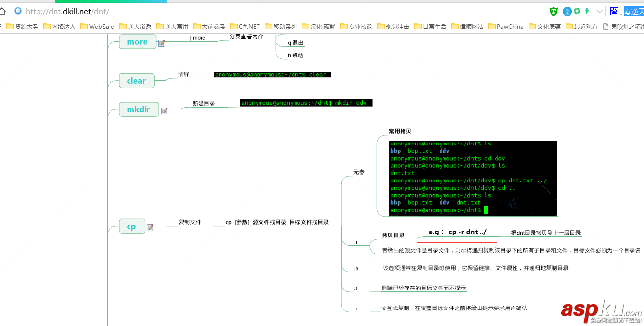644x326 pixels.
Task: Click the screenshot capture icon in the browser toolbar
Action: pyautogui.click(x=566, y=11)
